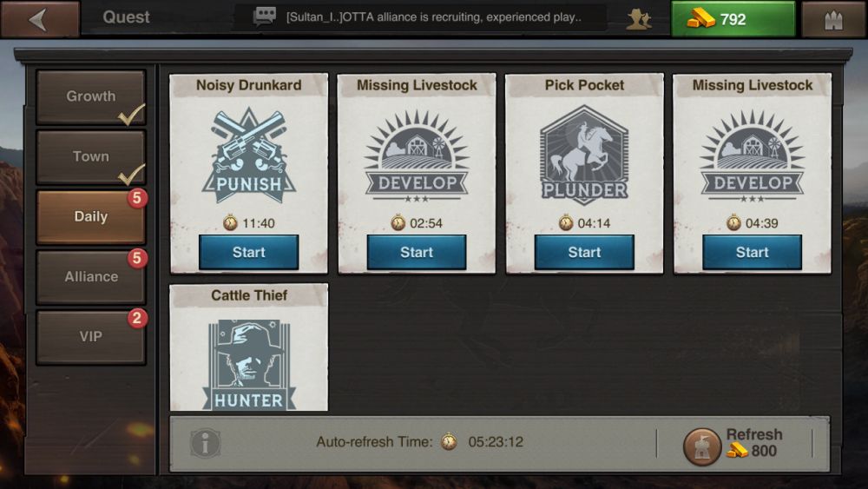Open the alliance recruiting chat message
This screenshot has width=868, height=489.
pos(433,17)
